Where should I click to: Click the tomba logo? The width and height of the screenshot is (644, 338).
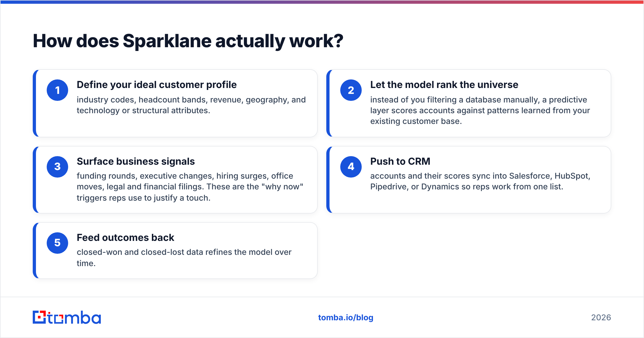coord(67,317)
